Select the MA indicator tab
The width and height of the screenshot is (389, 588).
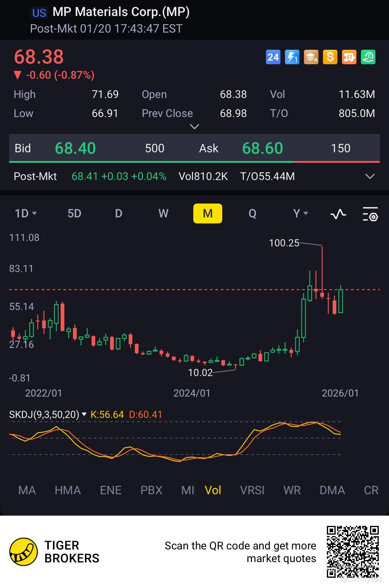(x=27, y=490)
